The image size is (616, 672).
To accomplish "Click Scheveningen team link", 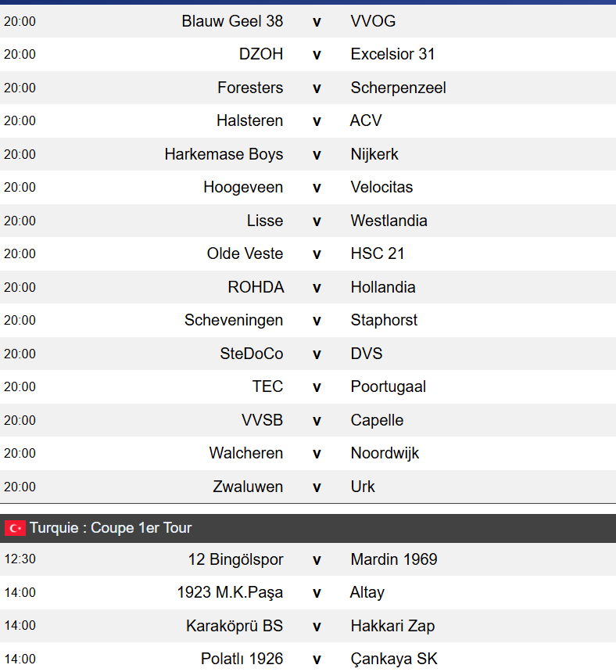I will click(x=234, y=320).
